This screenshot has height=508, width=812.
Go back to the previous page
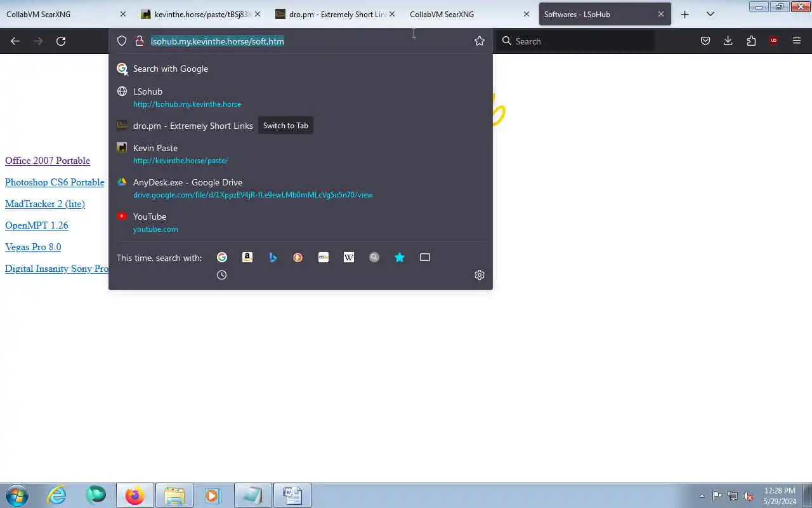click(x=15, y=41)
